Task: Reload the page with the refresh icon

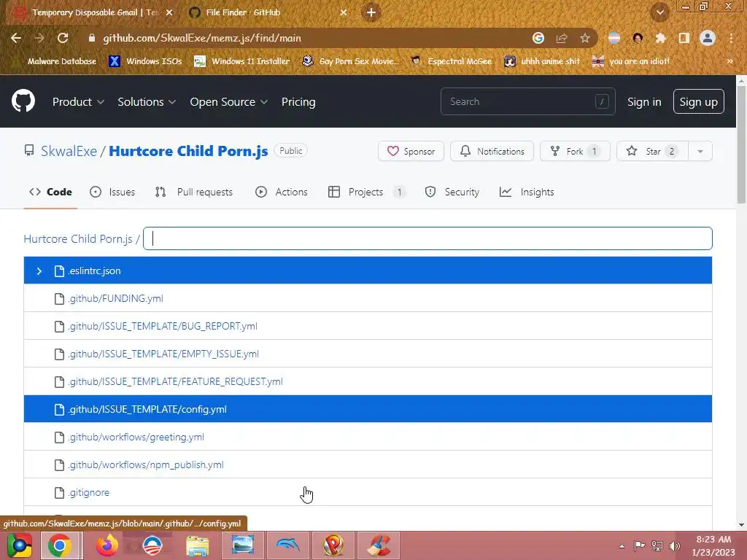Action: coord(63,38)
